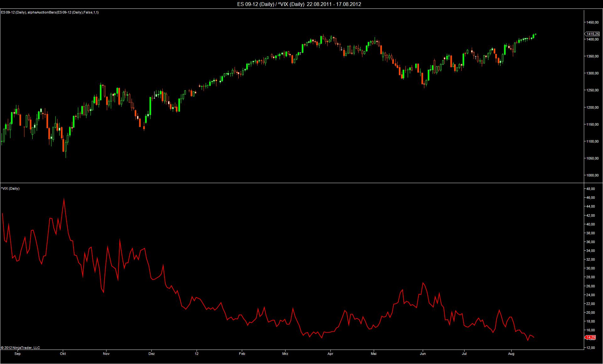
Task: Click the 48,00 VIX axis label
Action: (x=590, y=189)
